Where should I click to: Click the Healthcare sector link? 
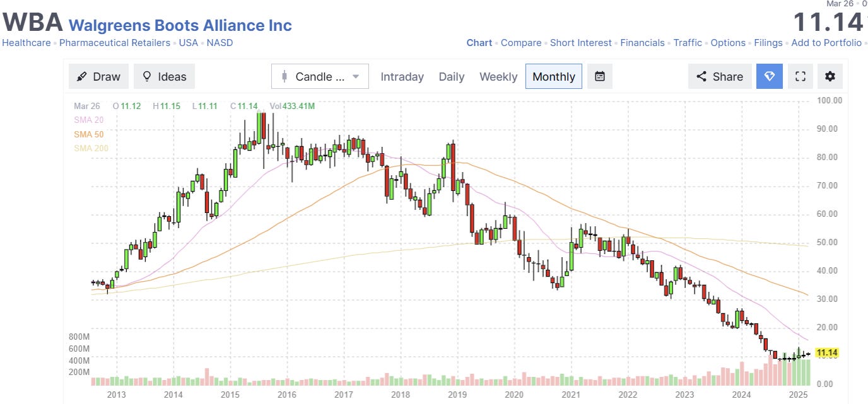click(x=26, y=43)
